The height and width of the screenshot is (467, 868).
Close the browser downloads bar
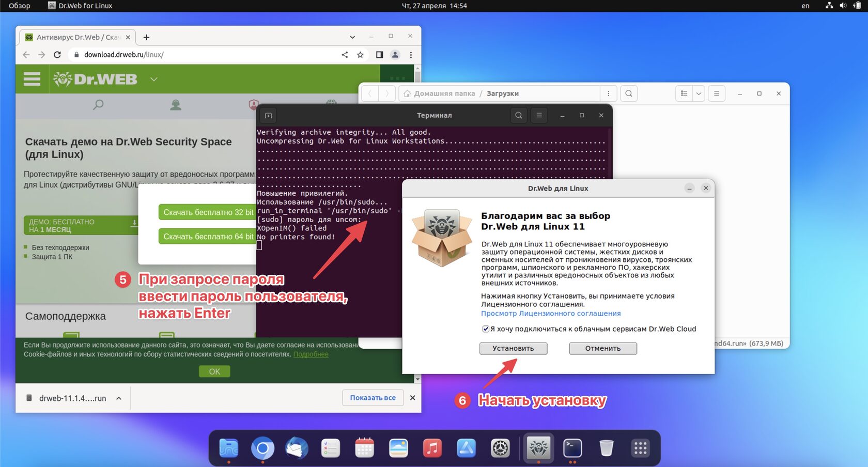coord(412,398)
